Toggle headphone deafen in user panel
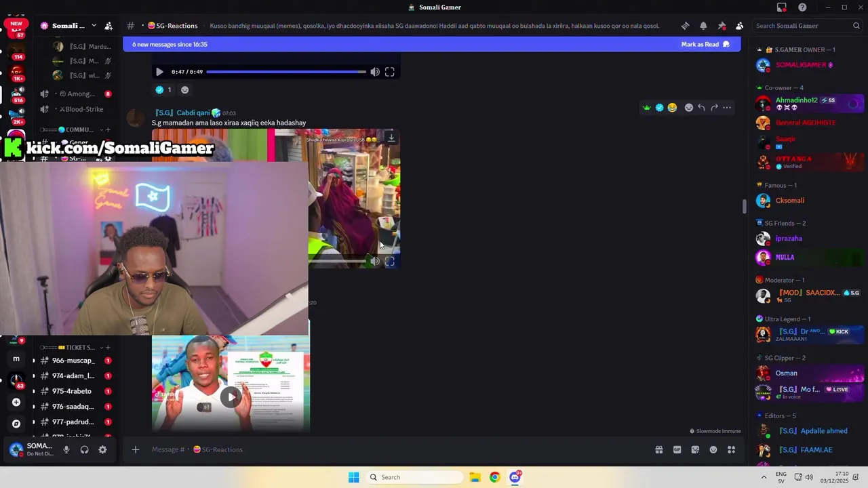The image size is (868, 488). click(85, 449)
